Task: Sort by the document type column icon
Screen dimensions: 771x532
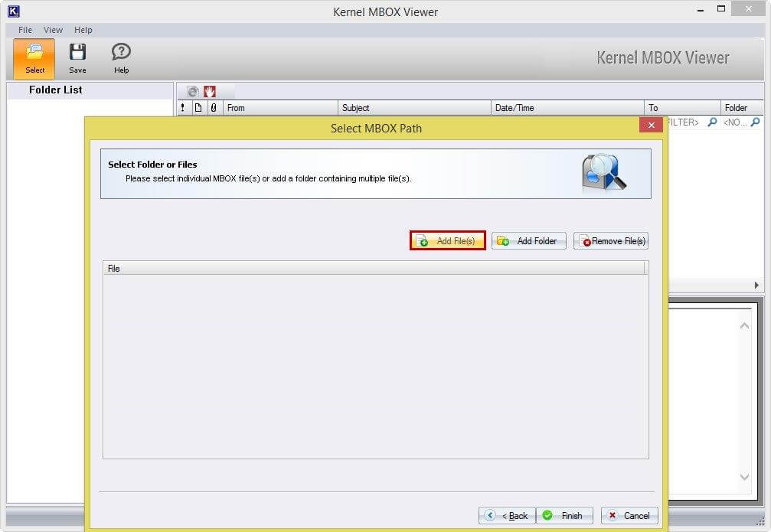Action: [x=198, y=108]
